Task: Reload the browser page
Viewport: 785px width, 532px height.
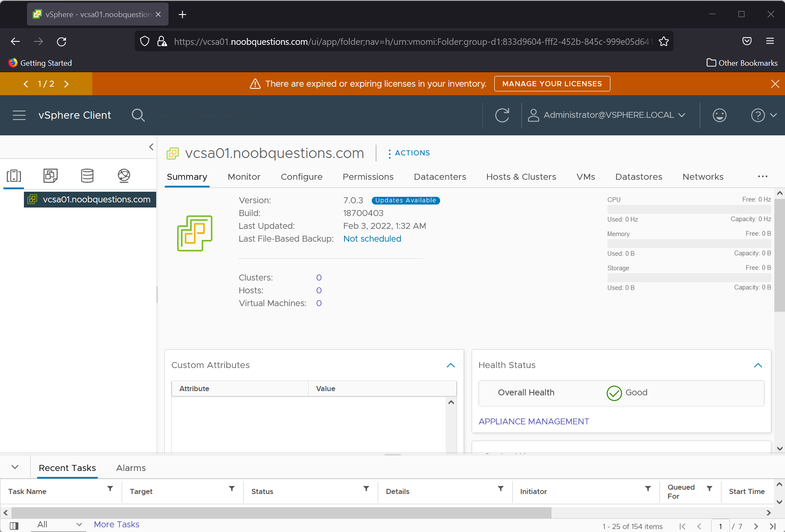Action: pyautogui.click(x=61, y=41)
